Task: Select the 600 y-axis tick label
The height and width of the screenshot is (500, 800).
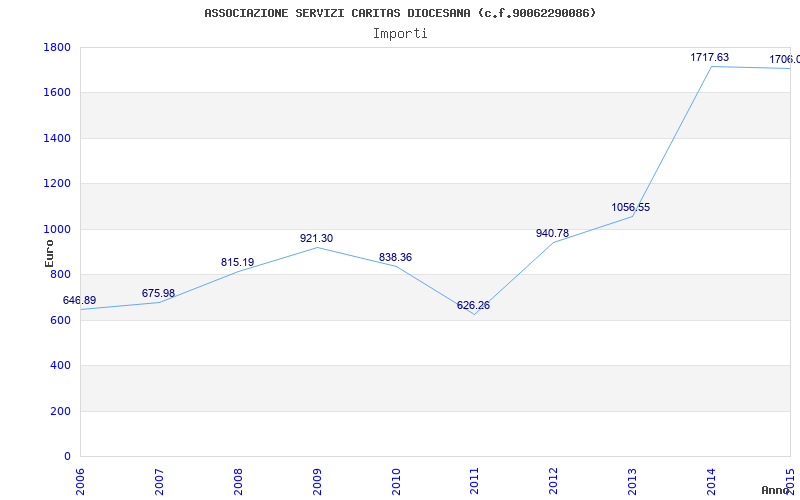Action: pyautogui.click(x=60, y=320)
